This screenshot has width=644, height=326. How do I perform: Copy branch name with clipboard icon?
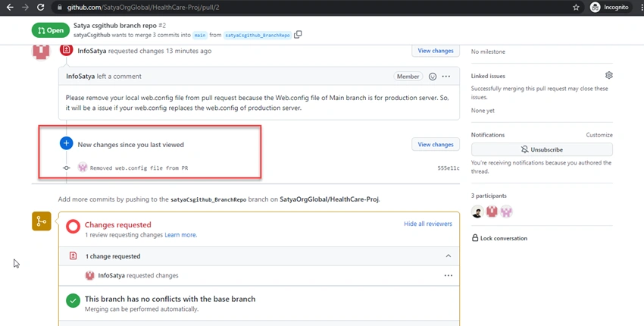[298, 35]
